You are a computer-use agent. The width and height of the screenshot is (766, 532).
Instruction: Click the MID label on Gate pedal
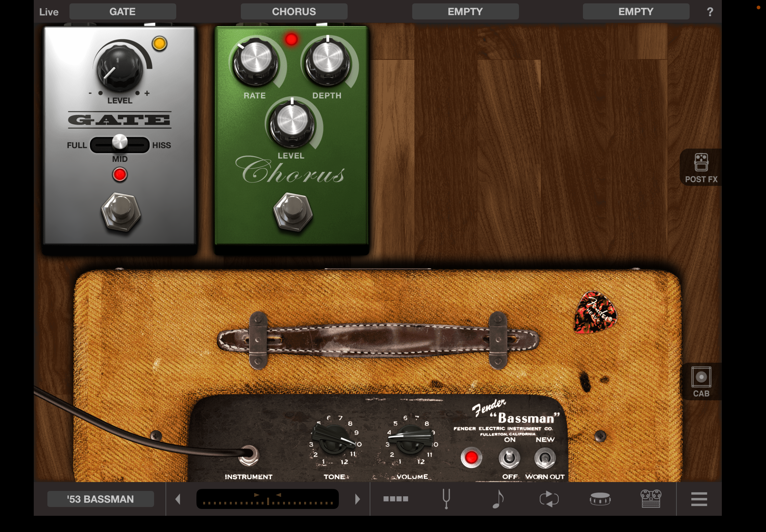coord(120,159)
